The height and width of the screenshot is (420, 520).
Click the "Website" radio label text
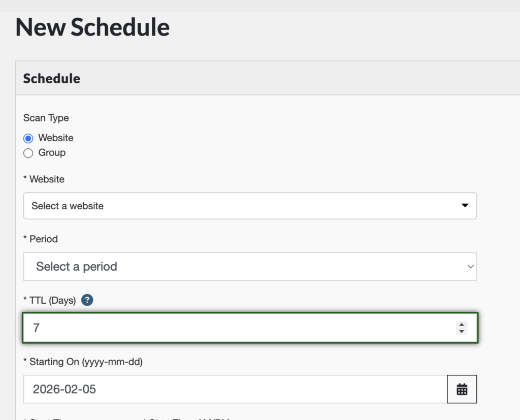click(56, 138)
